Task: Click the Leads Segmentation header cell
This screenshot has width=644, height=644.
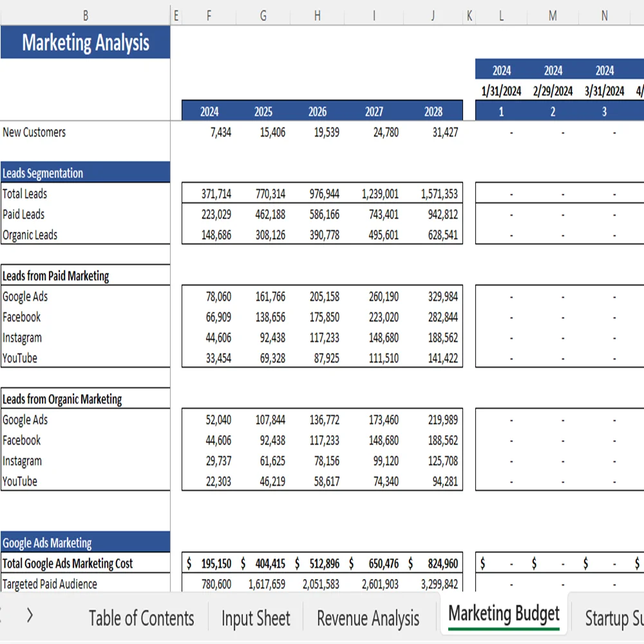Action: (43, 173)
